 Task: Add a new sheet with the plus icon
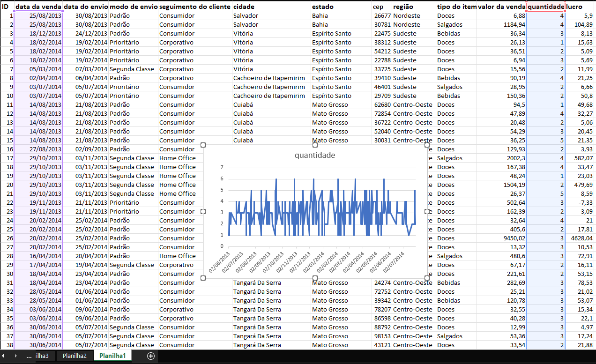[151, 356]
